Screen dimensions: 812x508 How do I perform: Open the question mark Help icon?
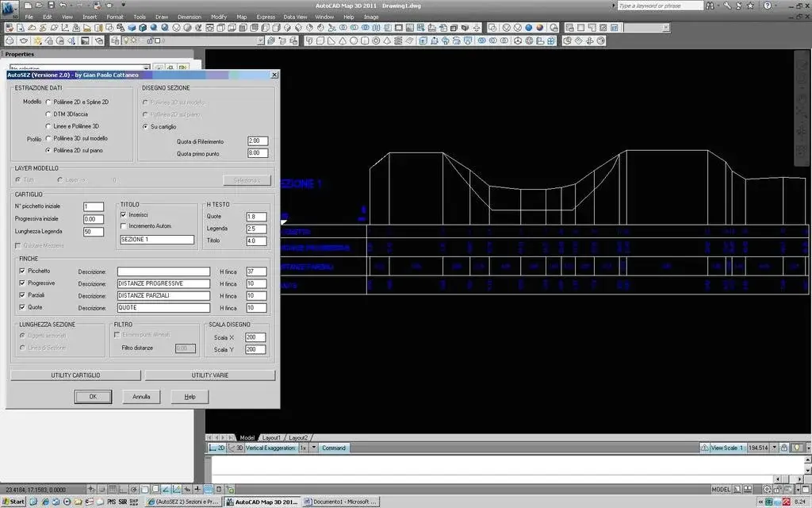coord(768,6)
